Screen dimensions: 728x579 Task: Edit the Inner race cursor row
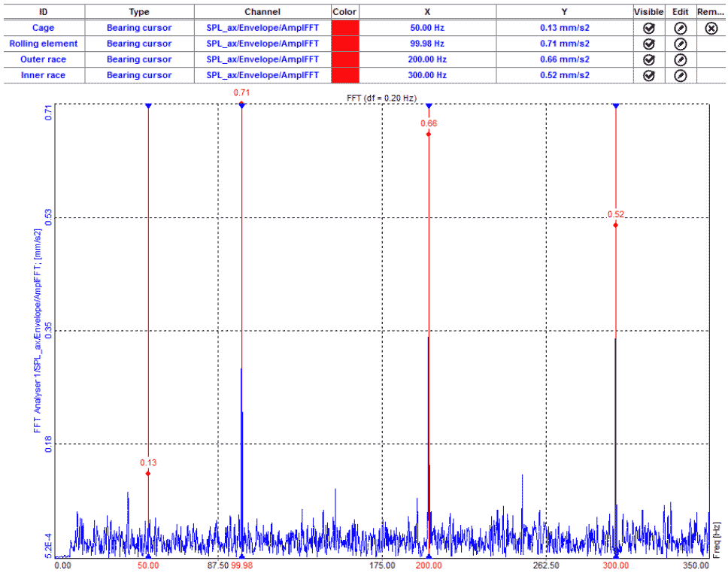tap(680, 75)
